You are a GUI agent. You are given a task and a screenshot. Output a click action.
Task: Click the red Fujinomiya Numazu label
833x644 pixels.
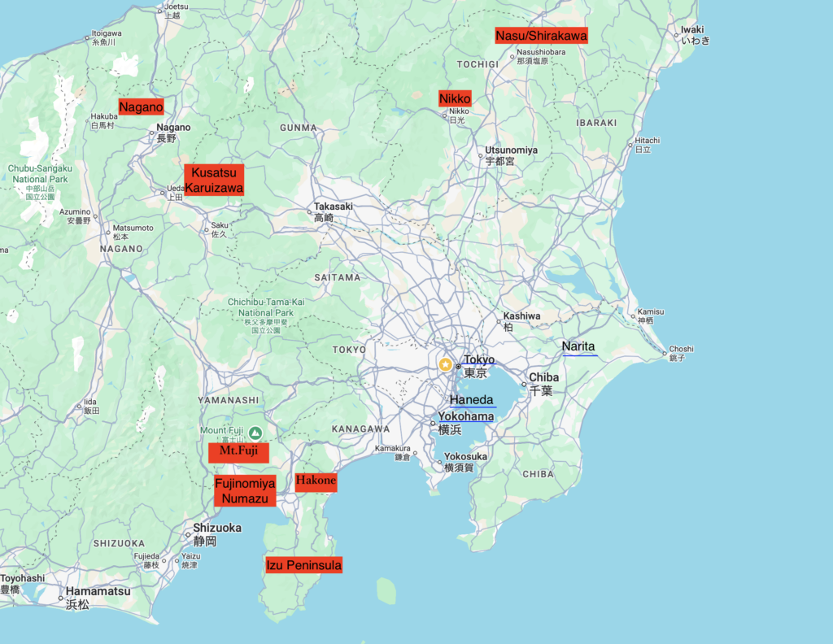pyautogui.click(x=245, y=491)
